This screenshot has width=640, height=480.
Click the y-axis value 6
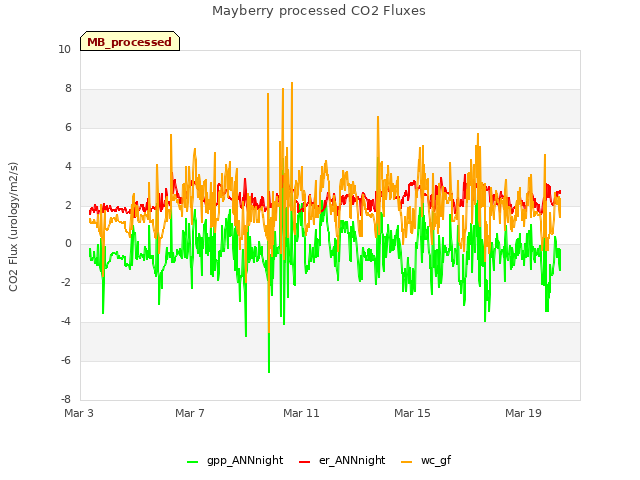click(68, 127)
